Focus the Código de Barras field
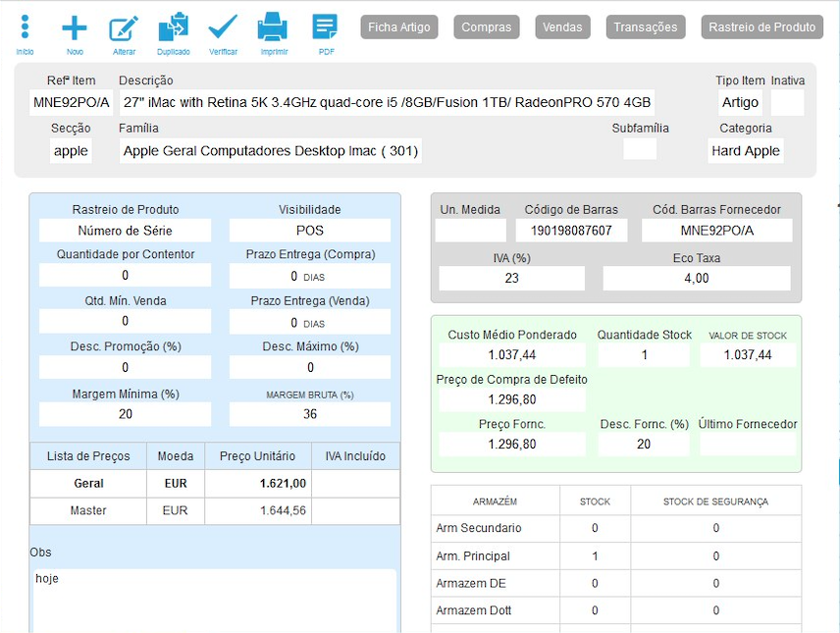 [x=571, y=231]
